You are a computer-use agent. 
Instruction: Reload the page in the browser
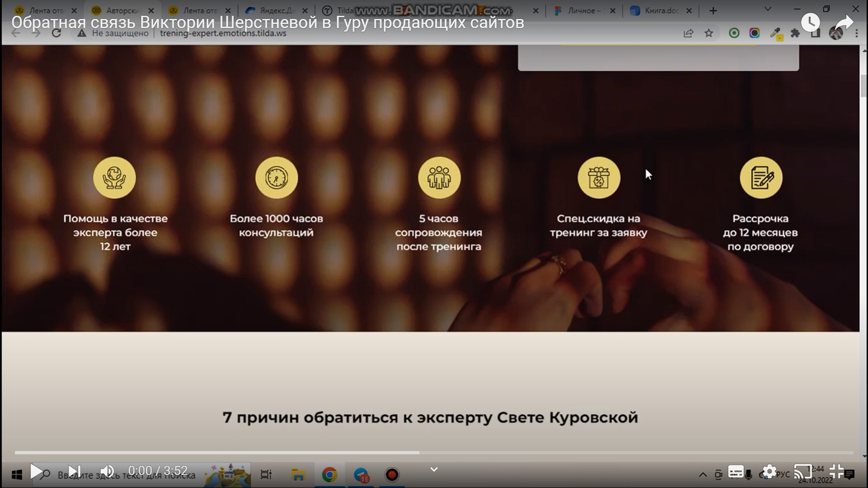pos(56,33)
